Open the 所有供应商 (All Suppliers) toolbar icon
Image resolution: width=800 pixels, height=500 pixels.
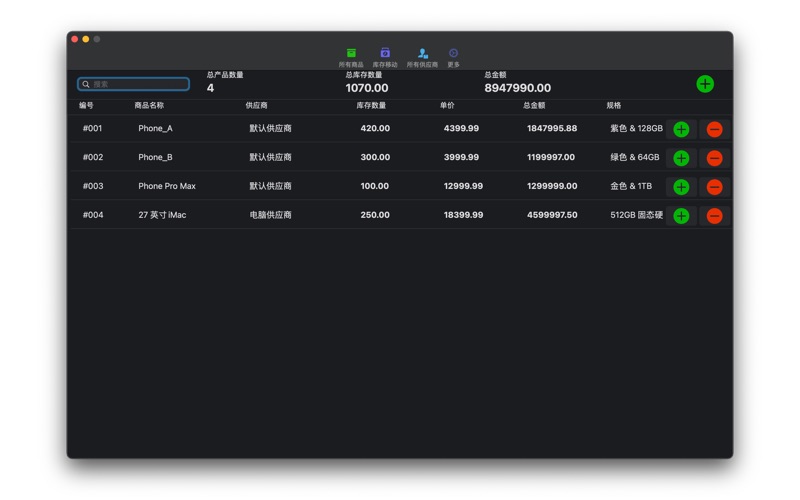pos(422,57)
